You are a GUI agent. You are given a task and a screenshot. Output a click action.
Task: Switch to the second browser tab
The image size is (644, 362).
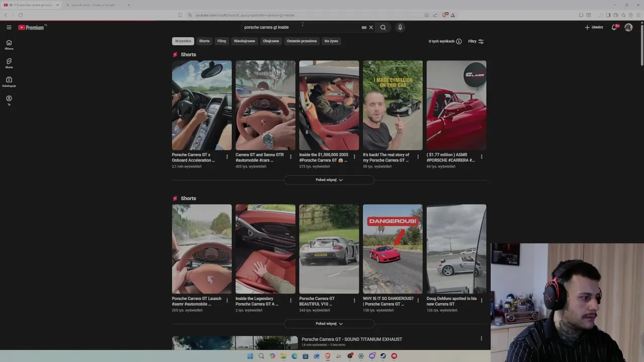[93, 5]
